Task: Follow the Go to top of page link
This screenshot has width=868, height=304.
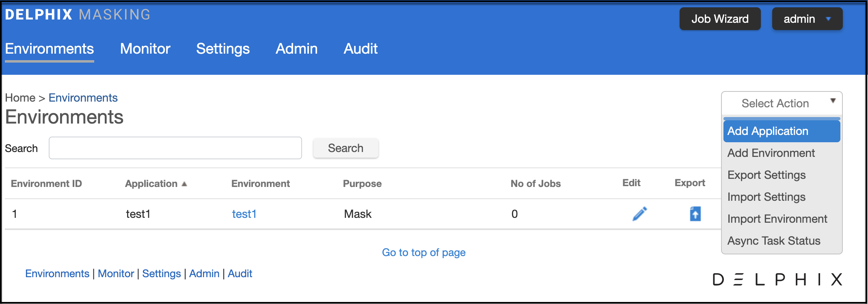Action: (423, 252)
